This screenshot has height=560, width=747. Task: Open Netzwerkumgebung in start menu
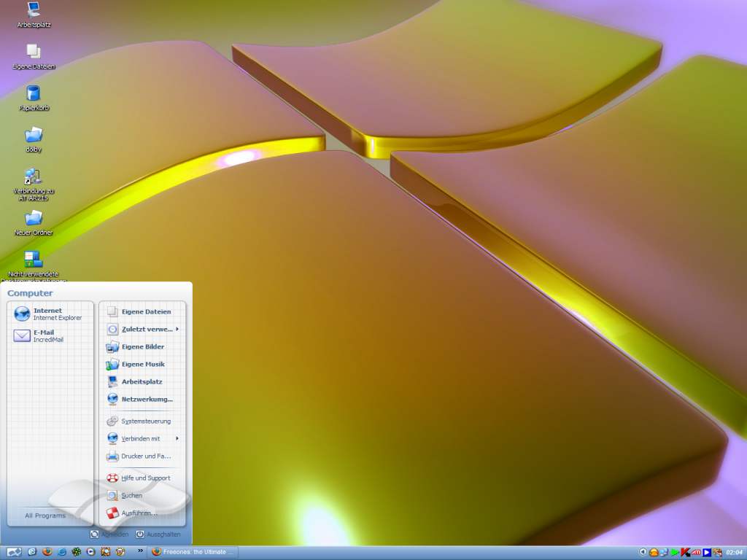point(142,399)
